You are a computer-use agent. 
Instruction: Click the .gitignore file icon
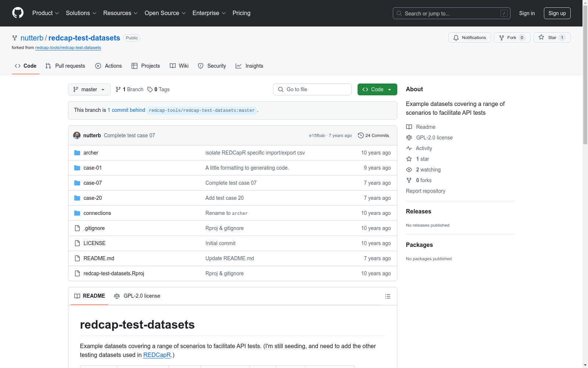click(77, 228)
